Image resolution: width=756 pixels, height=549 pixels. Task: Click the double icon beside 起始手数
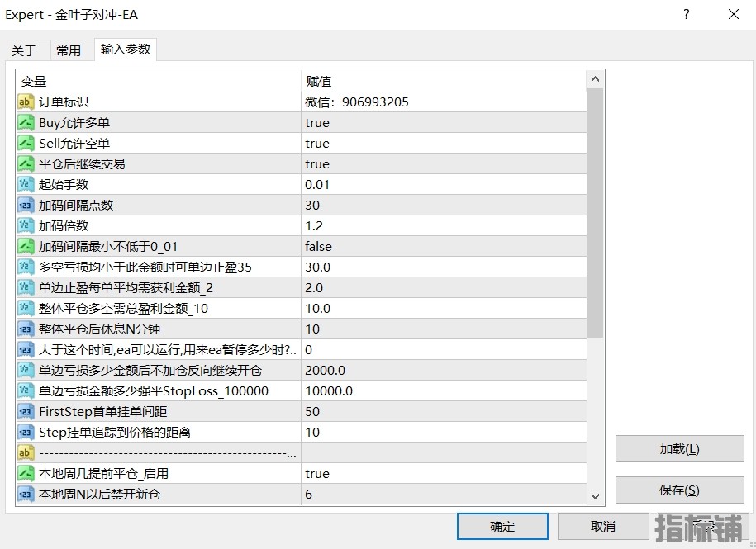[26, 184]
